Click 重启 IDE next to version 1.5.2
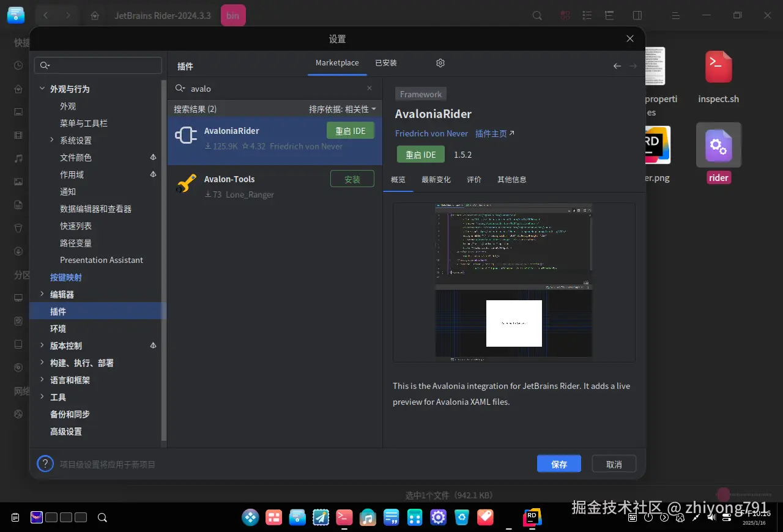Image resolution: width=783 pixels, height=532 pixels. click(421, 155)
